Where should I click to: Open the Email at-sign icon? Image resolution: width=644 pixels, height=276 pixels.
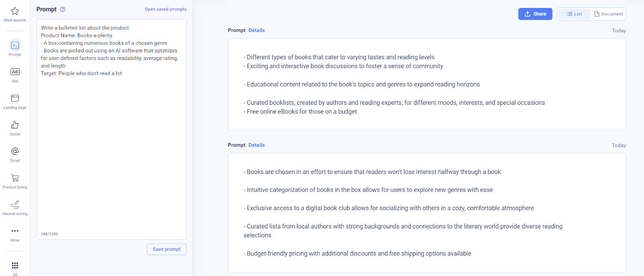[x=15, y=151]
